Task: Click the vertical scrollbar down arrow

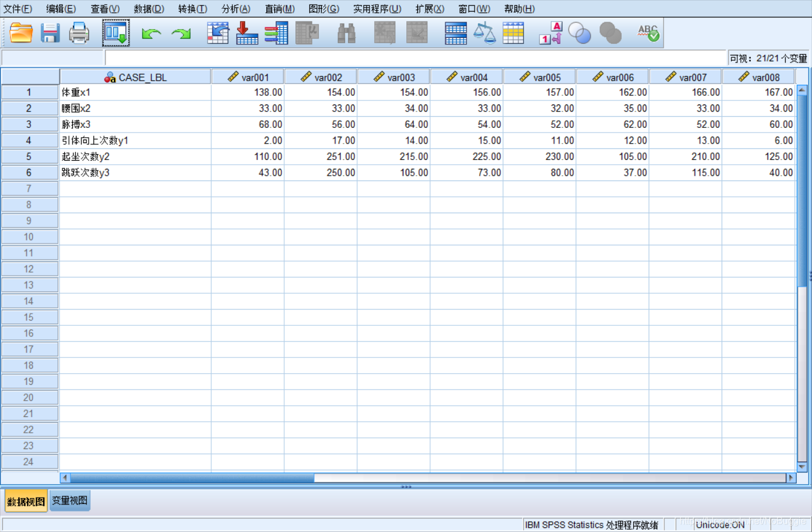Action: [x=802, y=467]
